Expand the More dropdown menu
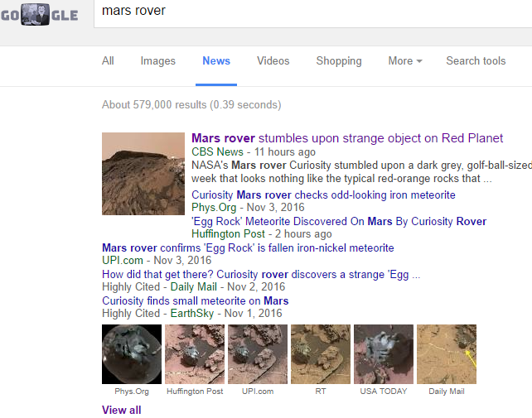532x418 pixels. pyautogui.click(x=404, y=61)
